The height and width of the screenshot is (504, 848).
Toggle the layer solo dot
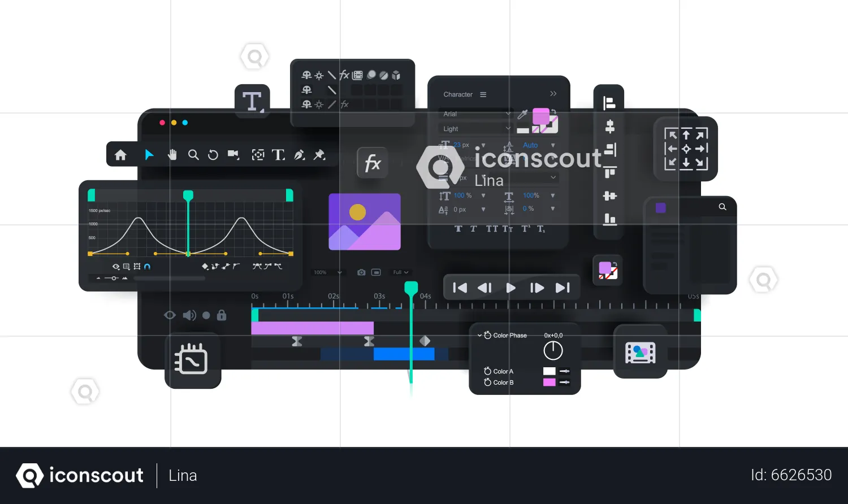click(206, 315)
